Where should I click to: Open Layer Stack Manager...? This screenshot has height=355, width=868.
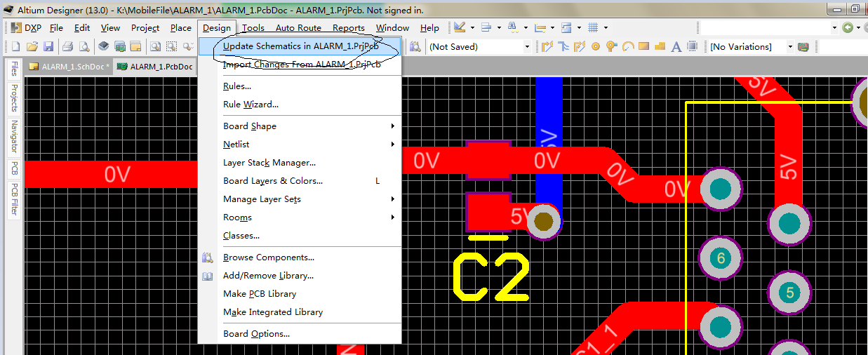(300, 163)
